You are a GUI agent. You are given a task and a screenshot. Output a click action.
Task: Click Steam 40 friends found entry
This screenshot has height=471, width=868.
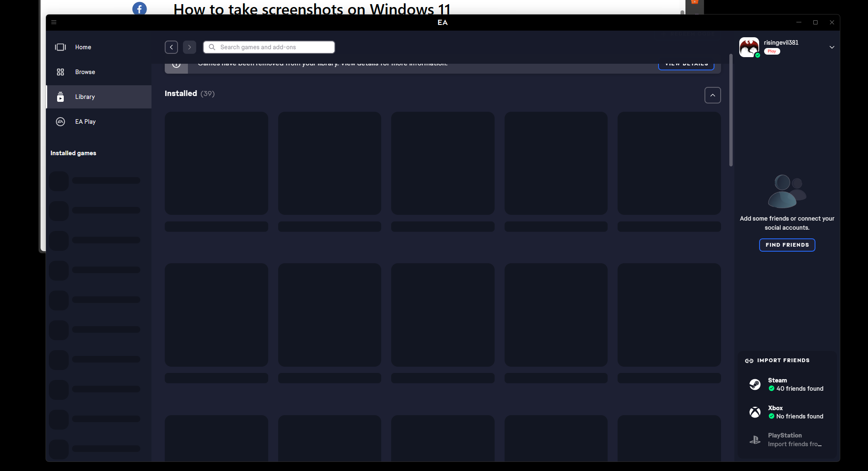point(787,384)
